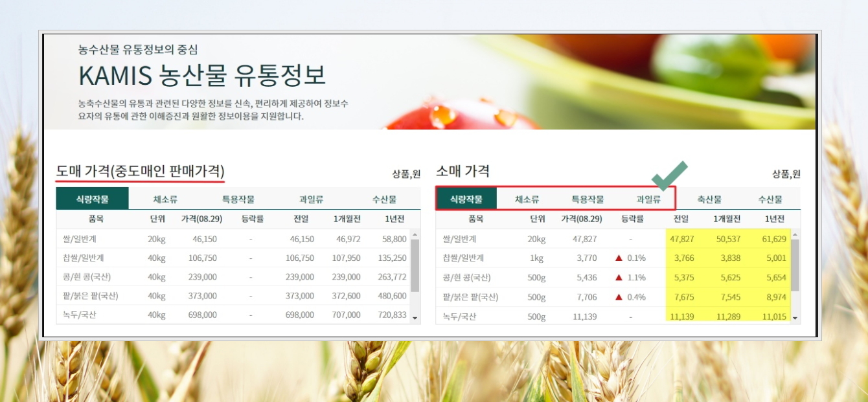Click the 720,833 value in wholesale table
Screen dimensions: 868x402
[393, 315]
